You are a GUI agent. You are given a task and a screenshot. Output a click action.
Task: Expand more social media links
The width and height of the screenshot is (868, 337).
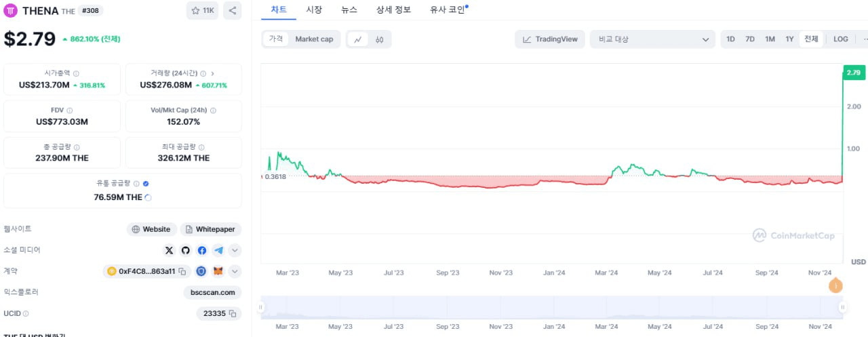point(235,250)
